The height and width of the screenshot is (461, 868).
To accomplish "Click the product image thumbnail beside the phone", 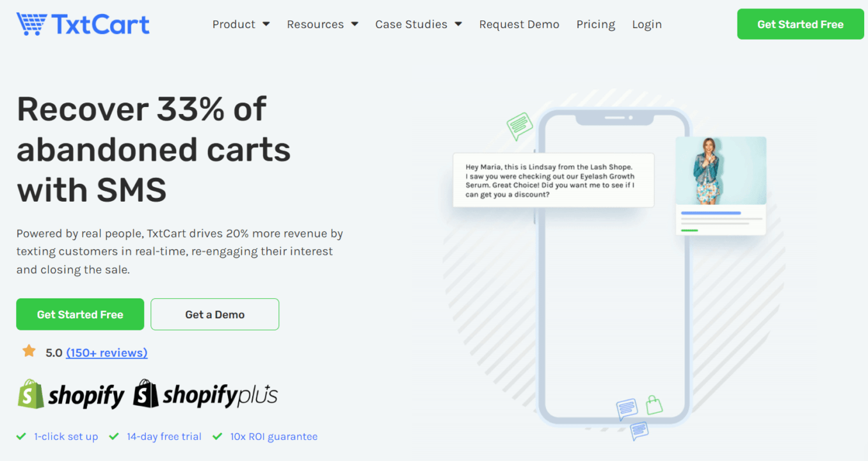I will tap(720, 186).
